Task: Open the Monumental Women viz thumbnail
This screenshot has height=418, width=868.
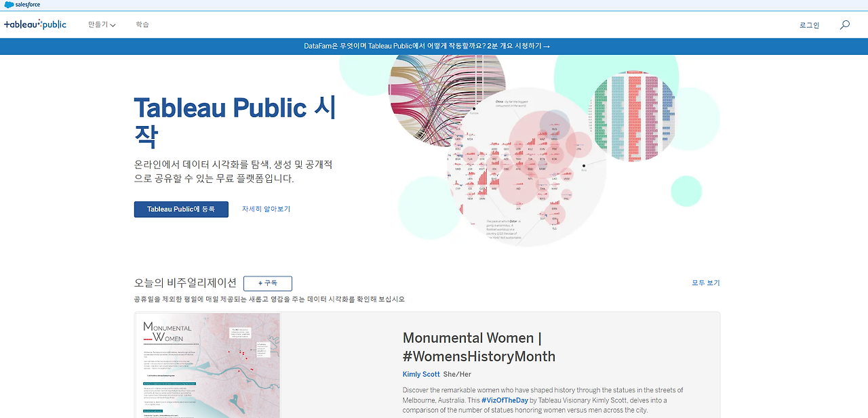Action: click(x=208, y=366)
